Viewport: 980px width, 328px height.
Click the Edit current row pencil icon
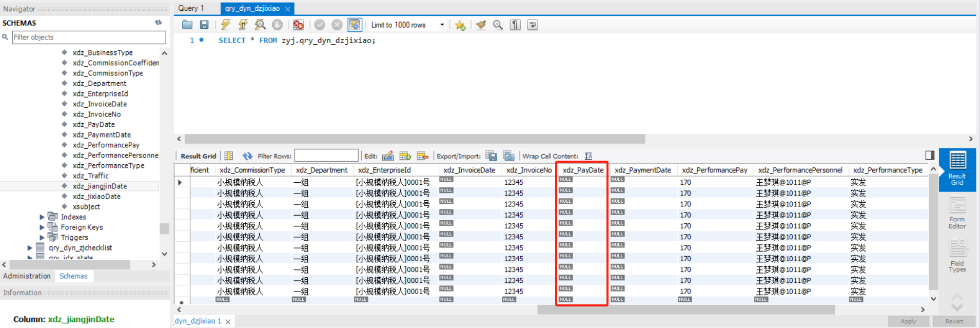click(388, 156)
